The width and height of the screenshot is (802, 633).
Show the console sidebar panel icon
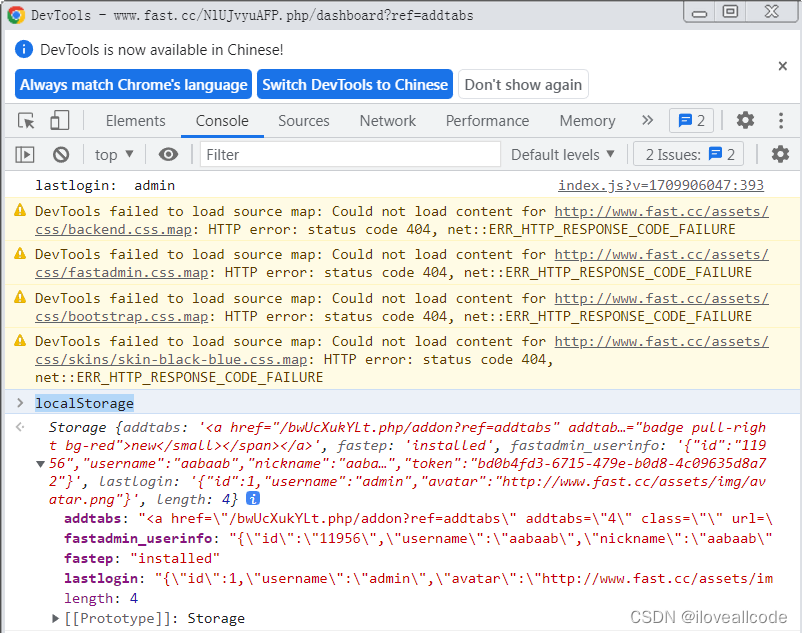coord(25,154)
